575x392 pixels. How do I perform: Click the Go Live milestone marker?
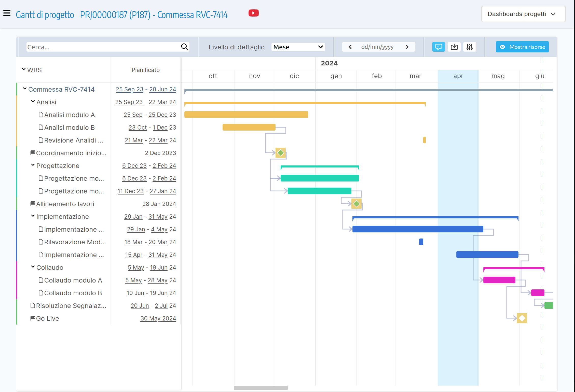point(522,318)
